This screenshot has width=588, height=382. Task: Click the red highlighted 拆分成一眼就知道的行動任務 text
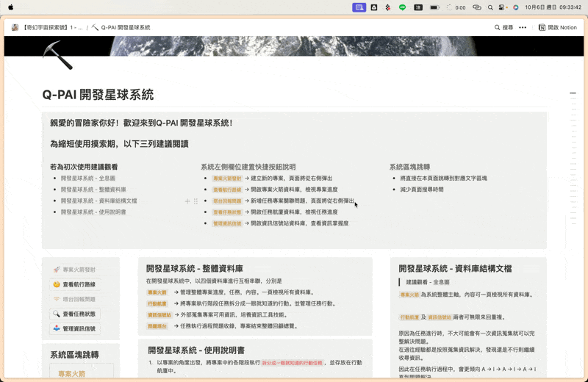(x=292, y=363)
